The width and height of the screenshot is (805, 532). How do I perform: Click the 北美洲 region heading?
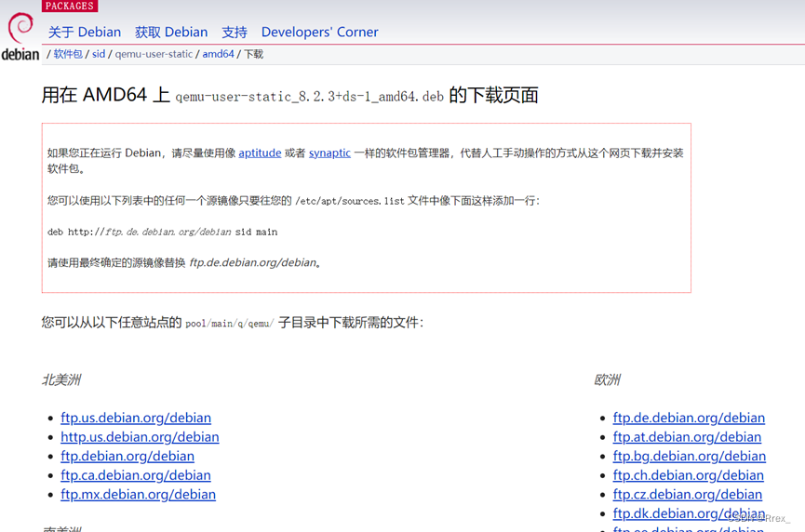coord(61,379)
